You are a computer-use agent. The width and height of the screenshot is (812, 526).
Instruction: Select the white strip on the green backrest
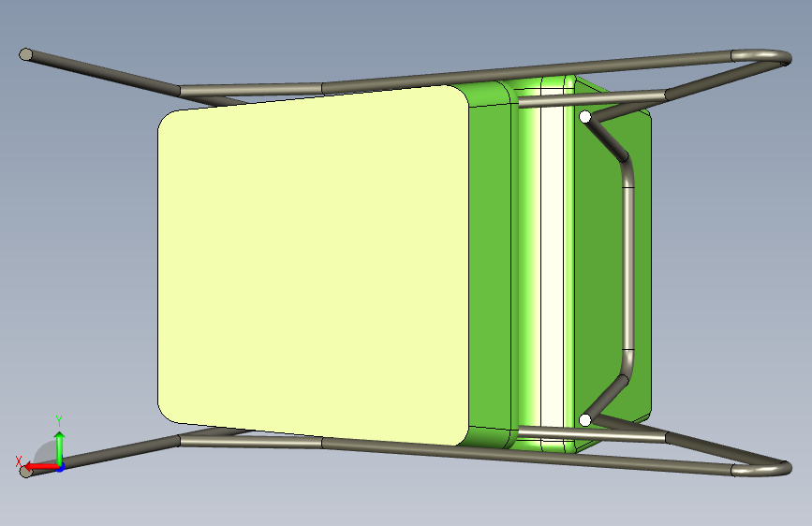point(552,267)
